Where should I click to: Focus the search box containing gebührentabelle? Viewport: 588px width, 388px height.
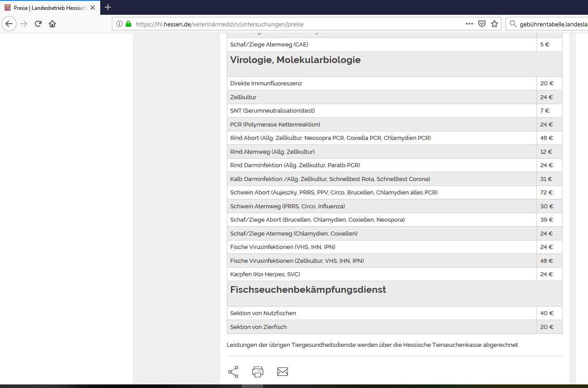[553, 24]
